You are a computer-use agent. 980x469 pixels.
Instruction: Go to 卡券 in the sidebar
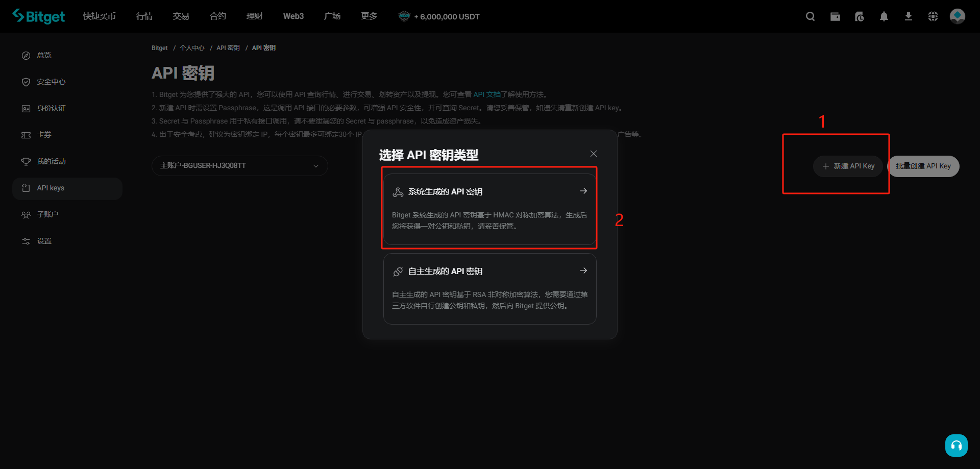pos(44,135)
